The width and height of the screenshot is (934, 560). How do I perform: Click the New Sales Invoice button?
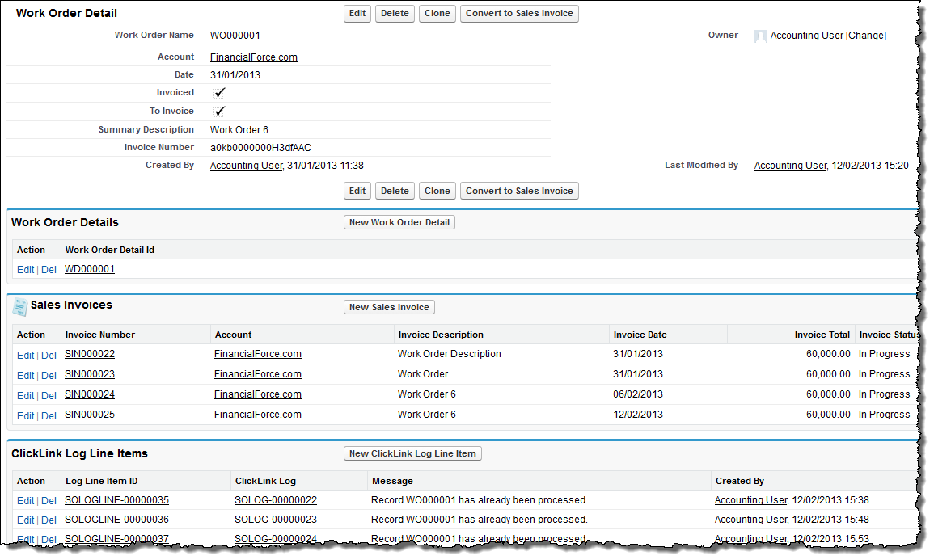[x=390, y=307]
